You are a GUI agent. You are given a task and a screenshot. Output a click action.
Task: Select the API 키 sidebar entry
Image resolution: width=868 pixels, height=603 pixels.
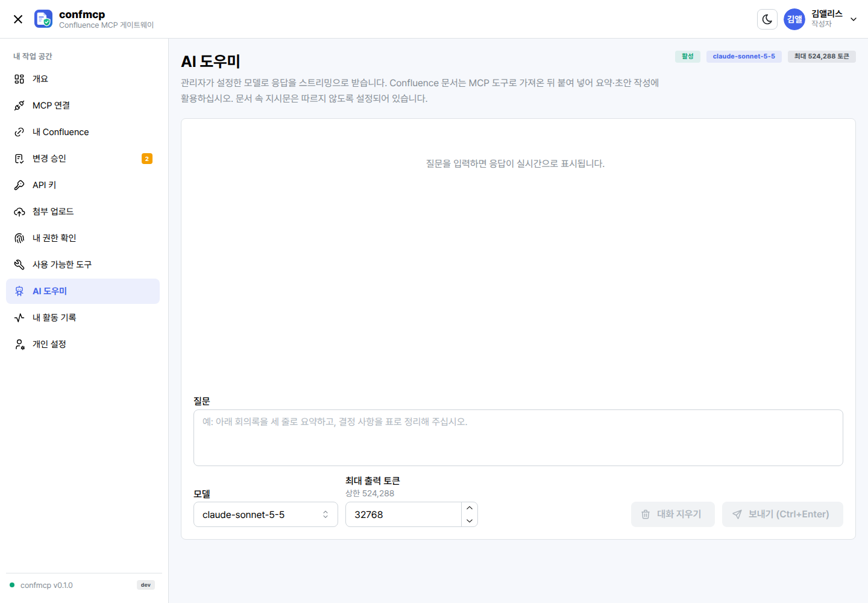coord(83,185)
